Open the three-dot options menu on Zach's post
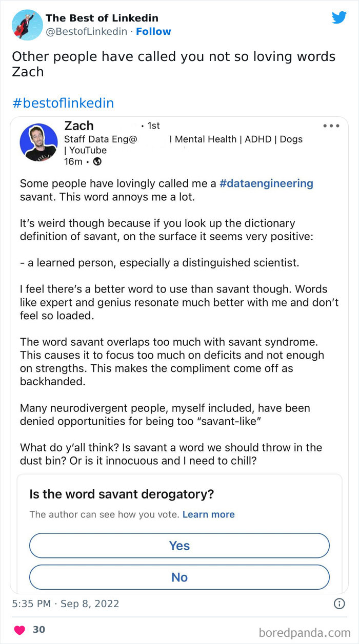359x644 pixels. [x=332, y=126]
